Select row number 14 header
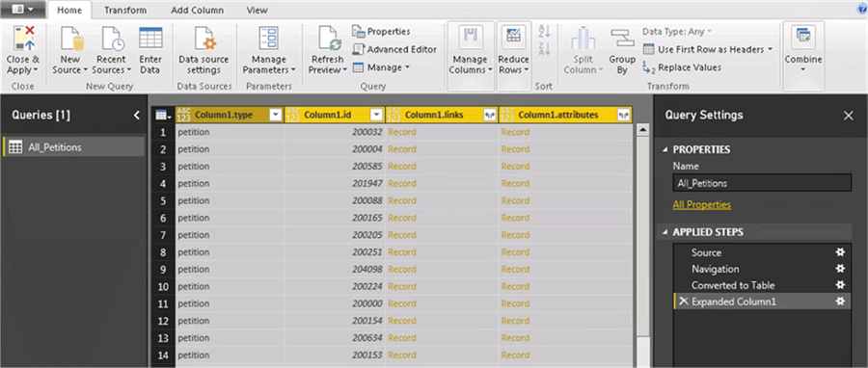The height and width of the screenshot is (368, 868). click(163, 355)
